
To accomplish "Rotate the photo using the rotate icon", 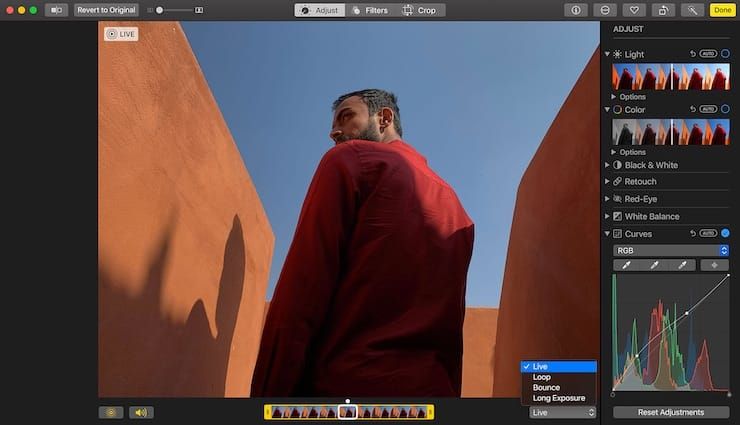I will point(663,10).
